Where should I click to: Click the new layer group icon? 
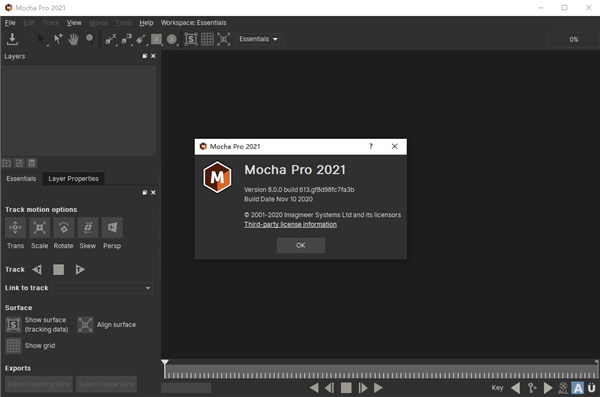coord(7,163)
